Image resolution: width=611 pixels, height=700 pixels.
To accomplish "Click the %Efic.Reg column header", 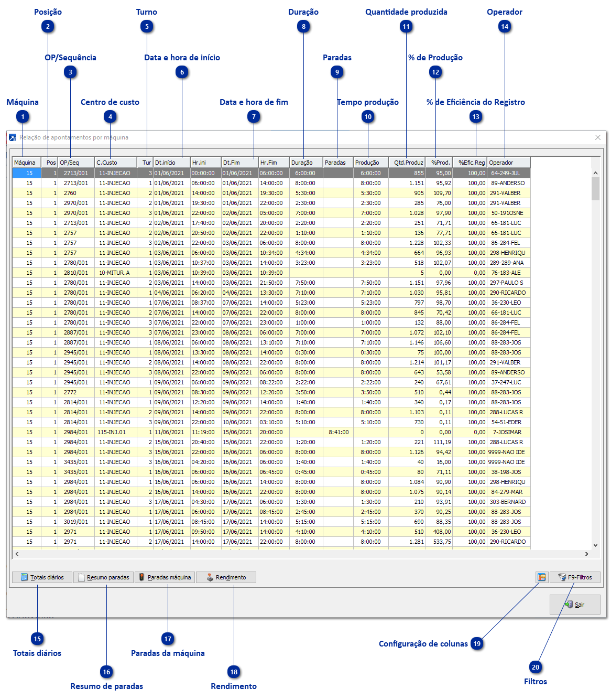I will [x=470, y=163].
